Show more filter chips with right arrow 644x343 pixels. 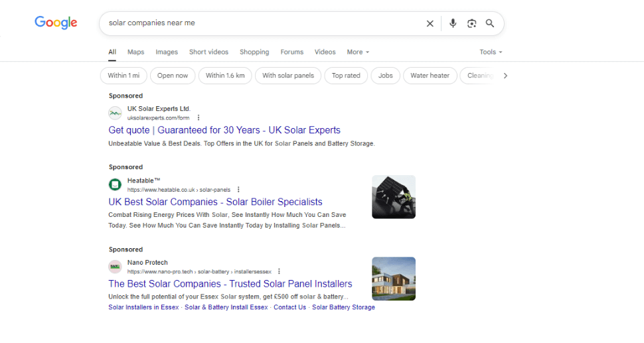505,76
